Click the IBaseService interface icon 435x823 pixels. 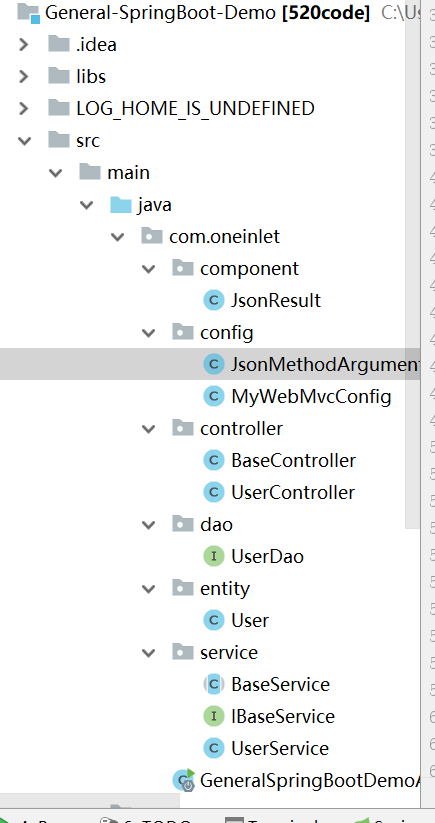pyautogui.click(x=214, y=716)
